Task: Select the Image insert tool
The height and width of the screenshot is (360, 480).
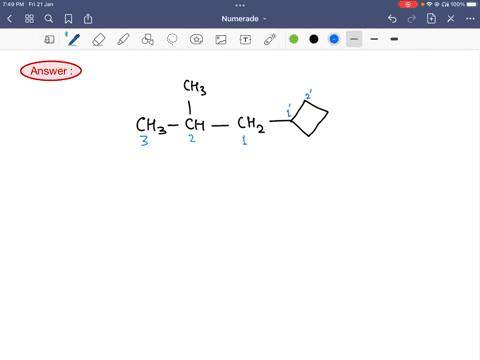Action: tap(221, 40)
